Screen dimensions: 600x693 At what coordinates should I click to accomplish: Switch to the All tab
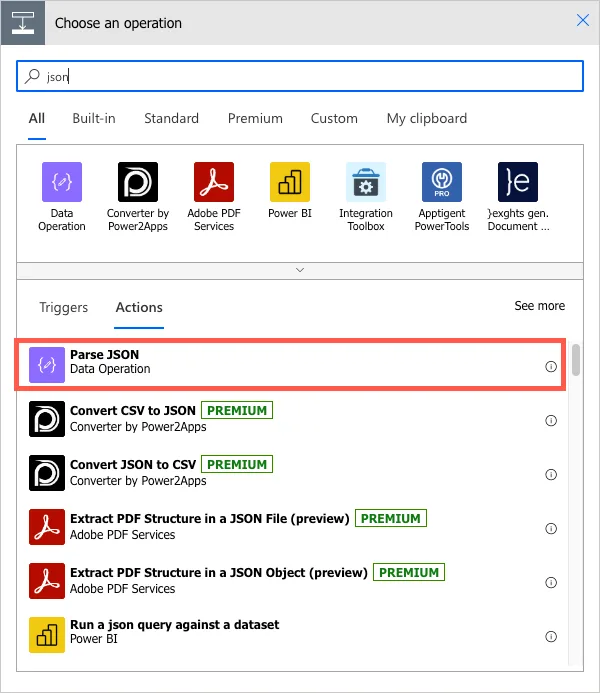(37, 118)
